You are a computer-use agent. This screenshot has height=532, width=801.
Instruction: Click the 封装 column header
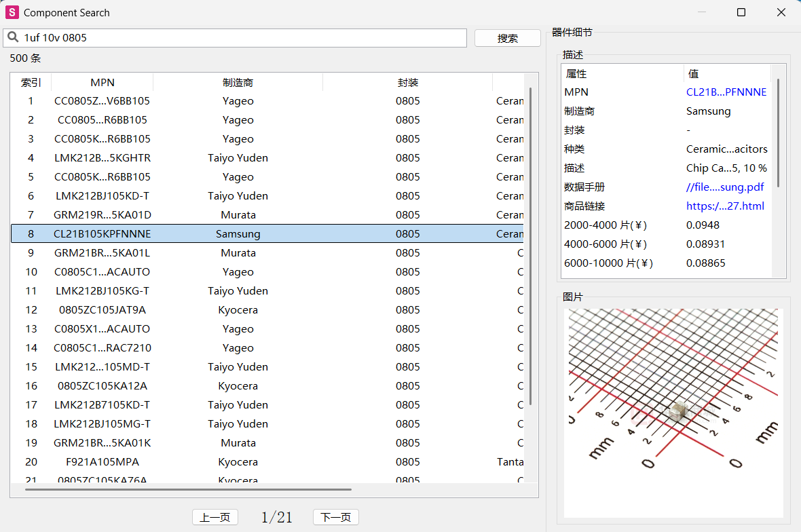pos(407,83)
